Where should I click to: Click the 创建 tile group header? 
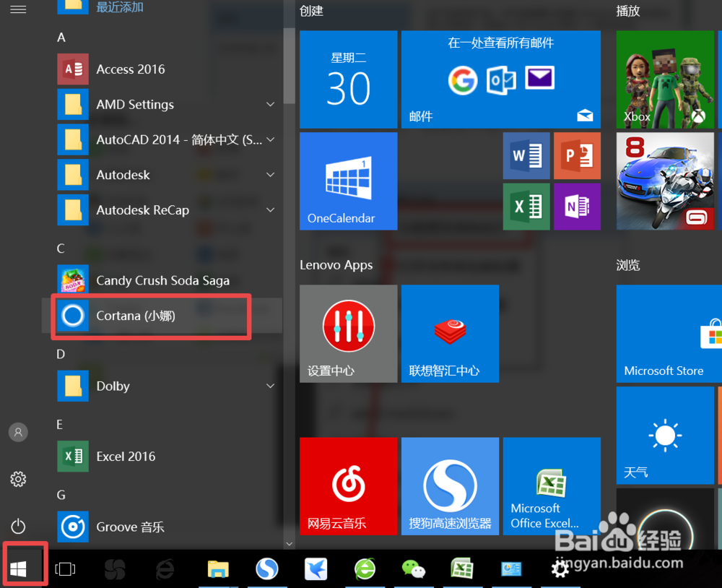312,11
